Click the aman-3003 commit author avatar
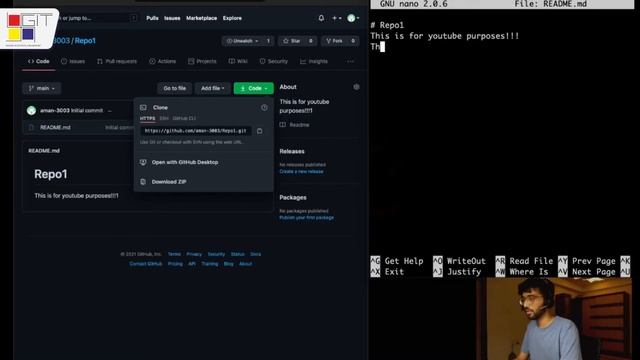Image resolution: width=640 pixels, height=360 pixels. 31,110
